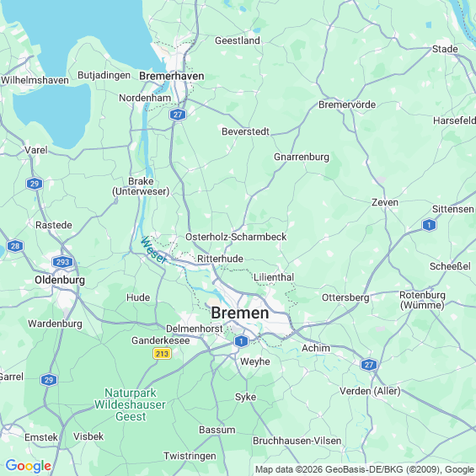
Task: Click the A1 highway shield near Sittensen
Action: 429,225
